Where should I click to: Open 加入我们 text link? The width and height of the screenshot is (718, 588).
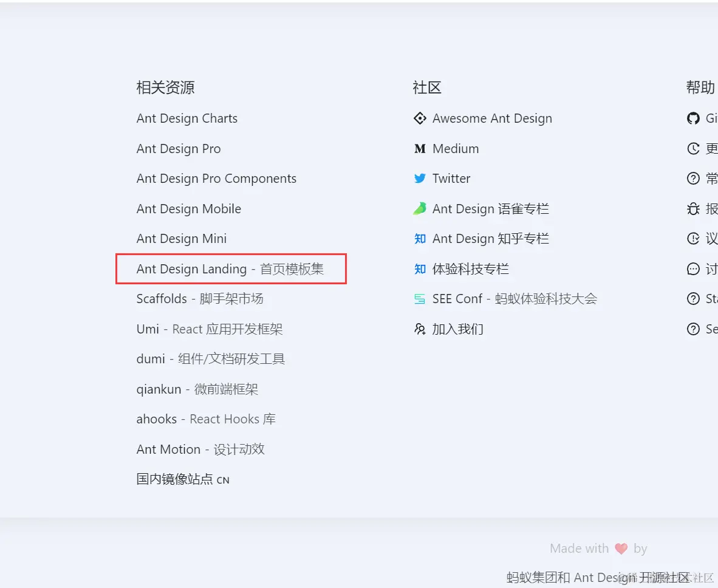click(x=458, y=329)
